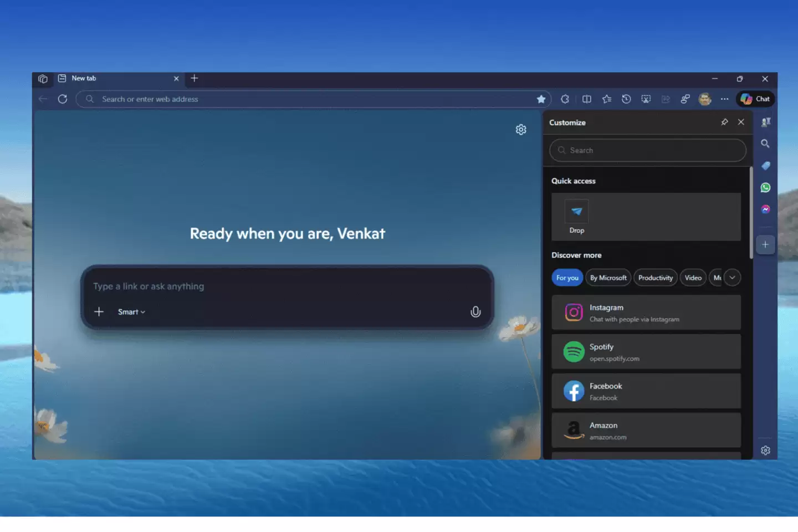Select the By Microsoft category
The width and height of the screenshot is (798, 532).
pos(608,277)
